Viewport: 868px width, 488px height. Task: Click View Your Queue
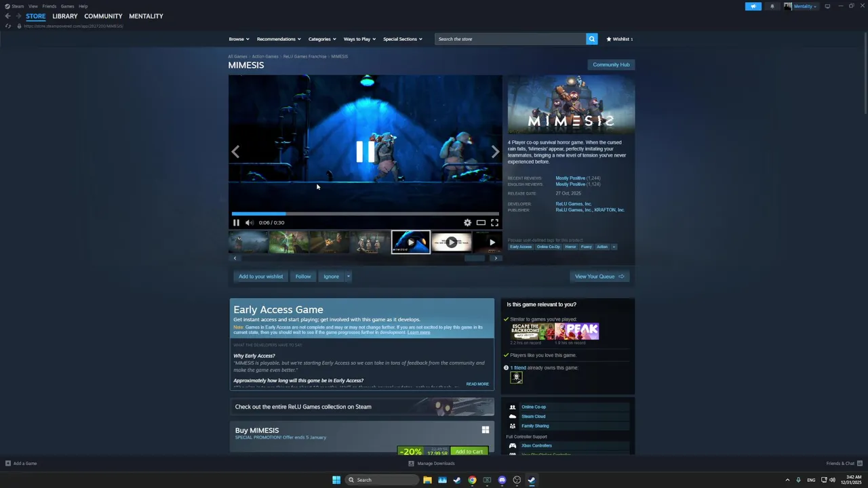click(599, 277)
